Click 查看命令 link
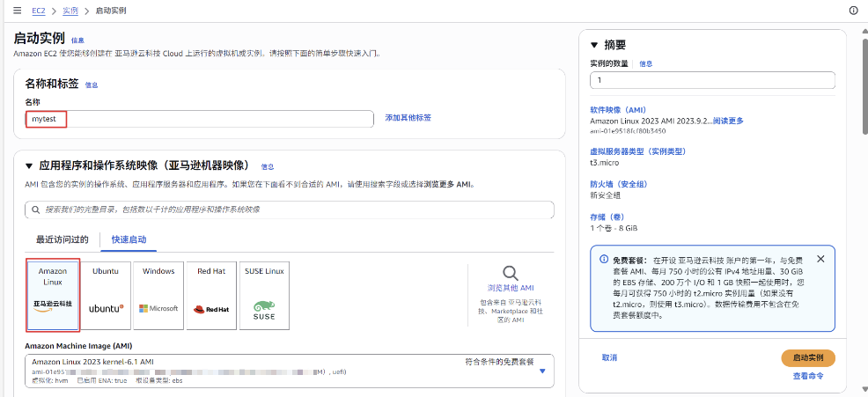868x397 pixels. [x=808, y=375]
